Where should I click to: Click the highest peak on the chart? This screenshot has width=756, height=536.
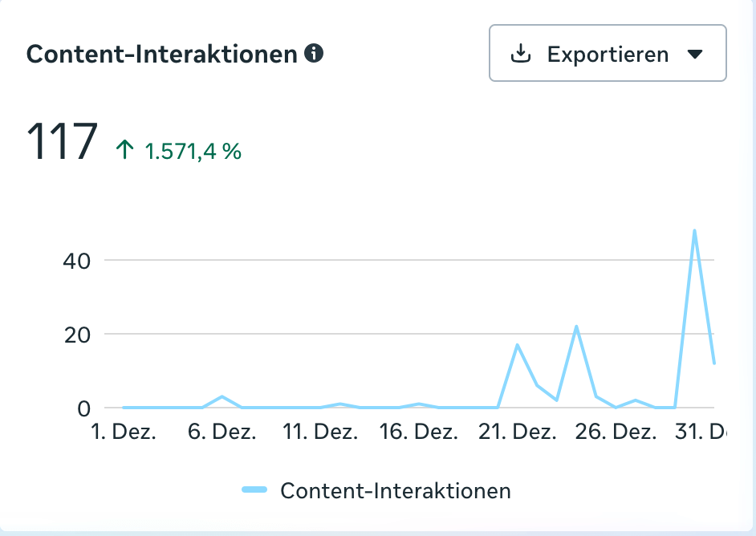(694, 231)
